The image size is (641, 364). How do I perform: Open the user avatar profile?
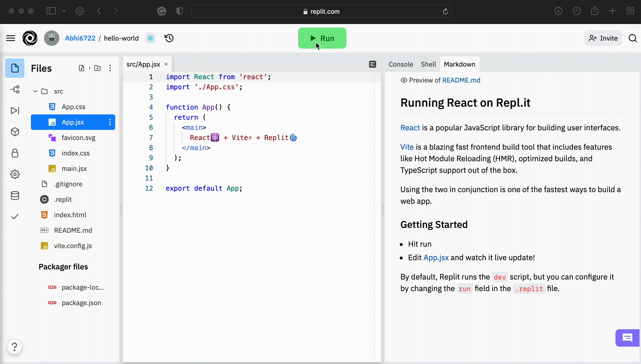pyautogui.click(x=51, y=38)
